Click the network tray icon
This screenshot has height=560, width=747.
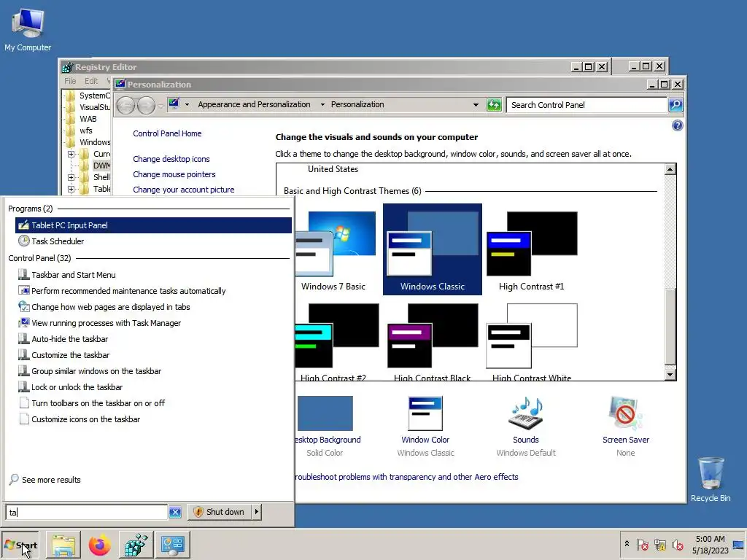(x=659, y=544)
